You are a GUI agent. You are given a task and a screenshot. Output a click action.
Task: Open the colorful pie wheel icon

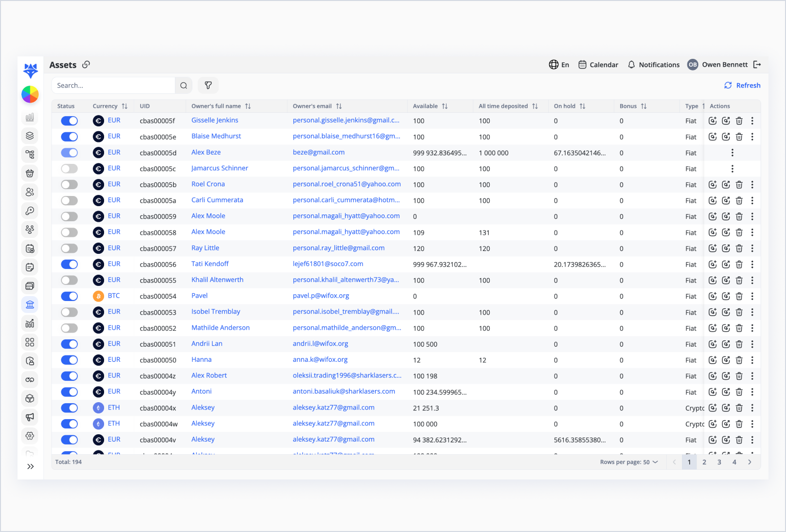pos(30,94)
